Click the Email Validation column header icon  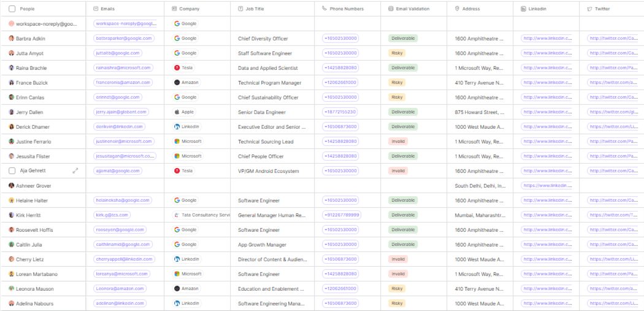click(x=391, y=9)
